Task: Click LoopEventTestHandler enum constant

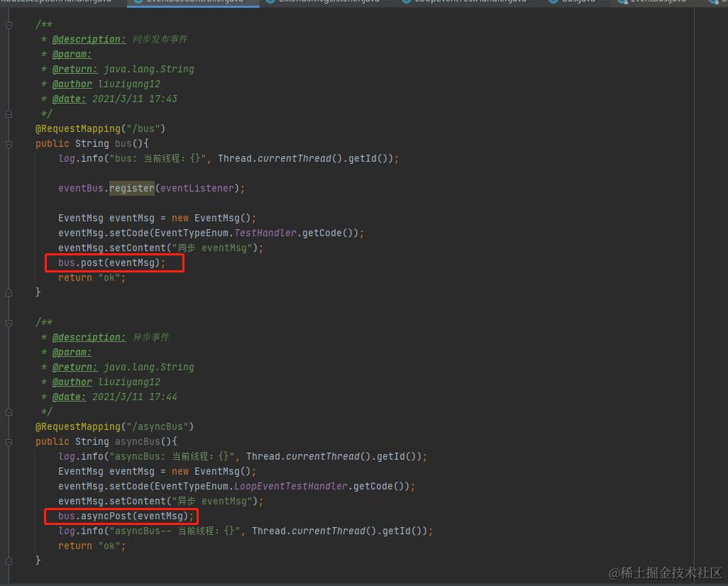Action: (291, 487)
